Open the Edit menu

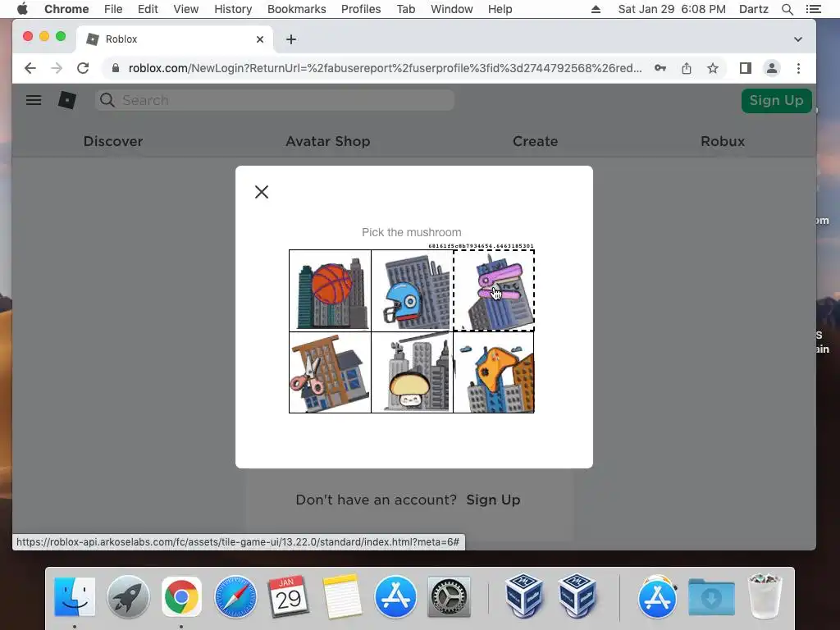click(x=148, y=9)
